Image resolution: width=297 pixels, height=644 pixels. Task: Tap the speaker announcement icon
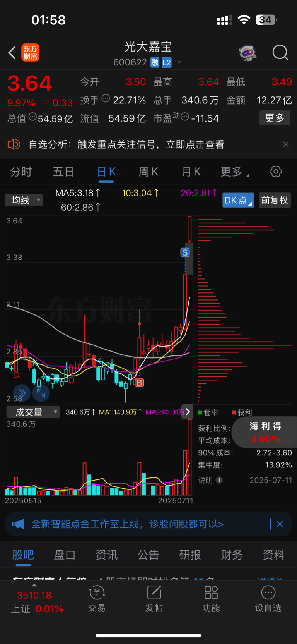[x=14, y=144]
